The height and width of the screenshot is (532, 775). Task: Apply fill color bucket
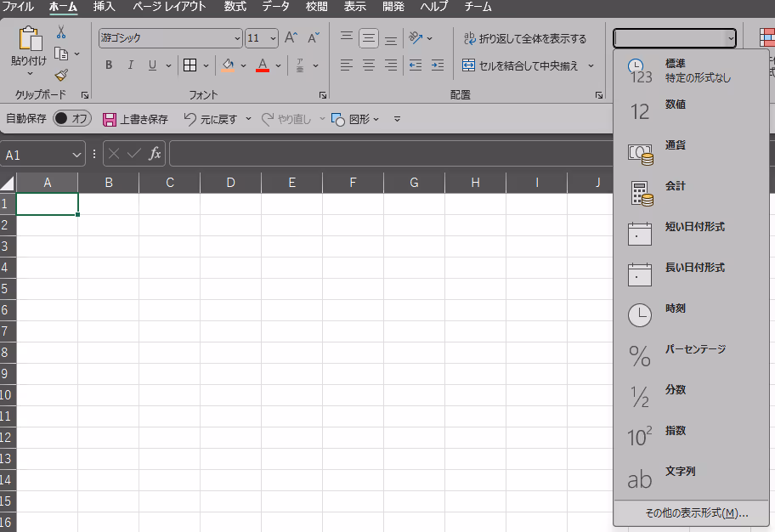[x=228, y=65]
